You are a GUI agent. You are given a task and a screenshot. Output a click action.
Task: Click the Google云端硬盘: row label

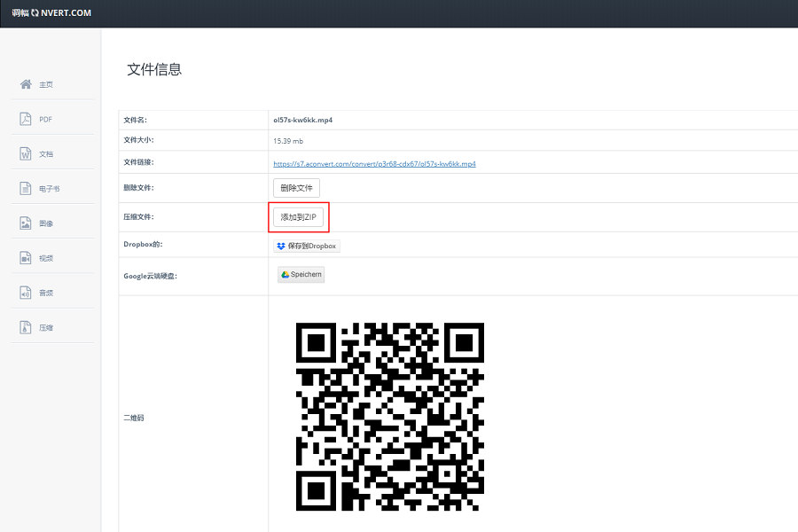point(151,276)
